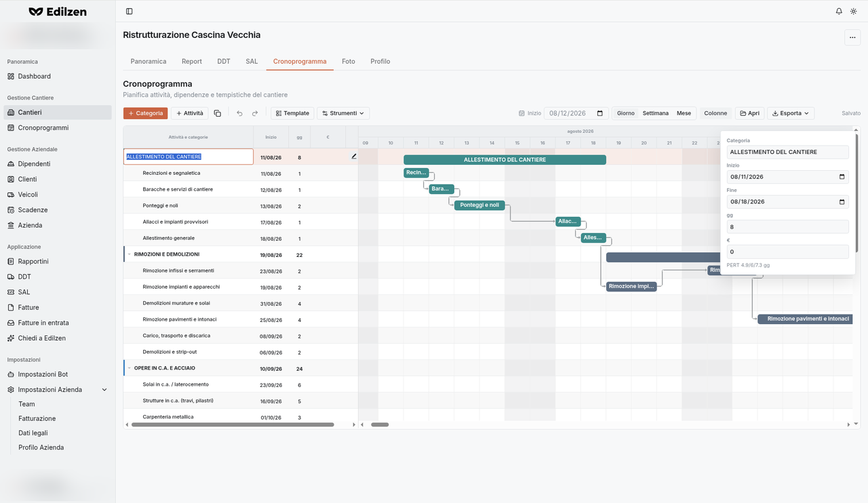Switch to the Panoramica tab
The width and height of the screenshot is (868, 503).
click(149, 61)
